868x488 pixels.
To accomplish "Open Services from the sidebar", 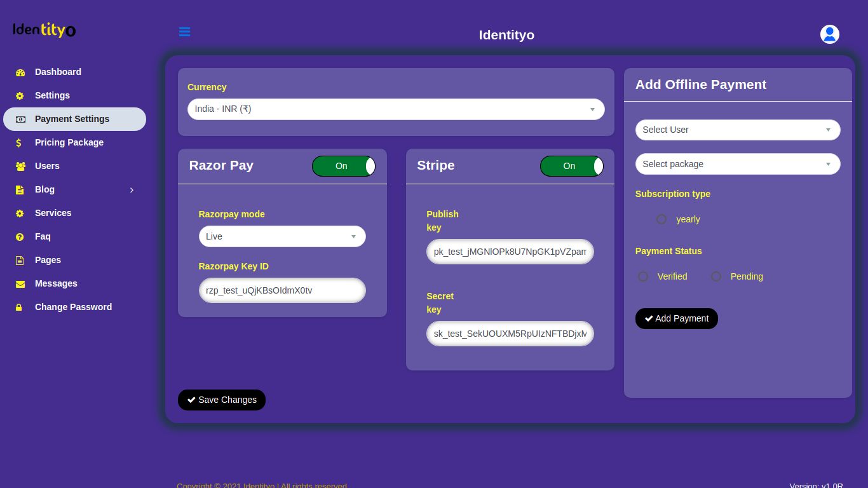I will click(x=75, y=213).
